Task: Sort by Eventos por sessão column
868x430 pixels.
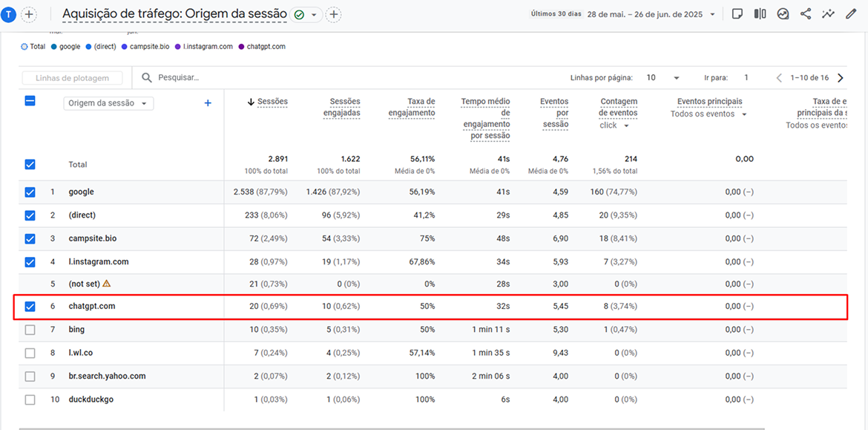Action: coord(554,113)
